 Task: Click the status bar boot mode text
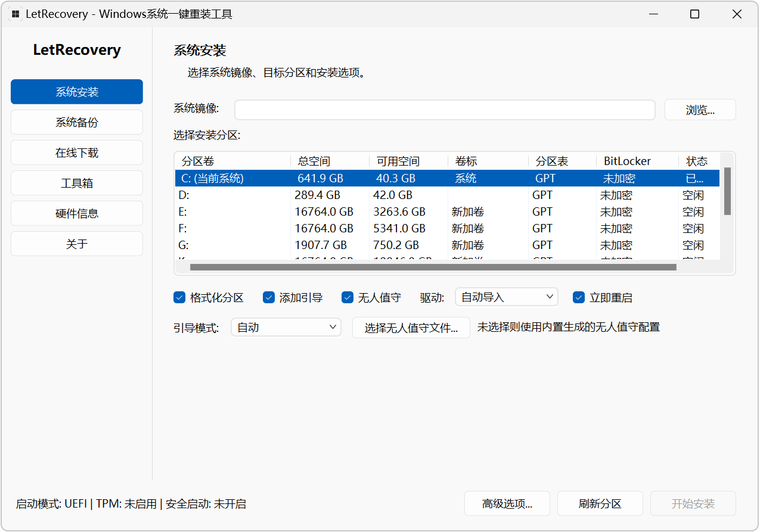[131, 504]
